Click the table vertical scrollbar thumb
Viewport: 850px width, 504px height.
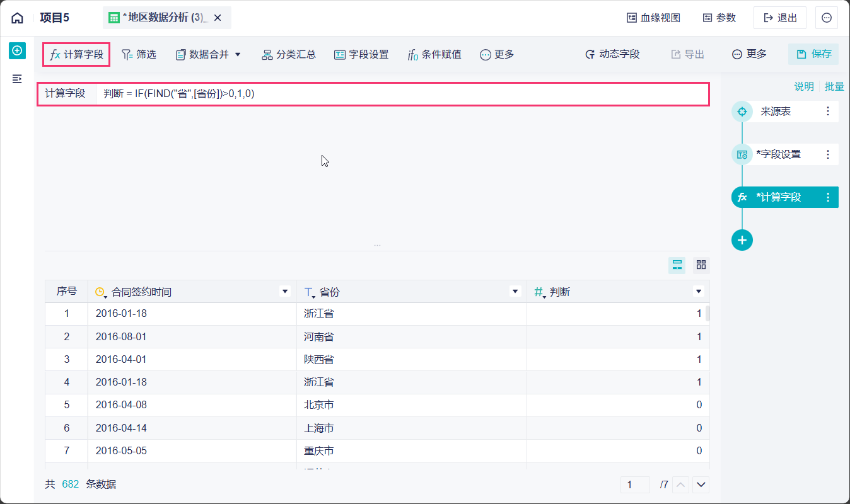click(x=707, y=313)
